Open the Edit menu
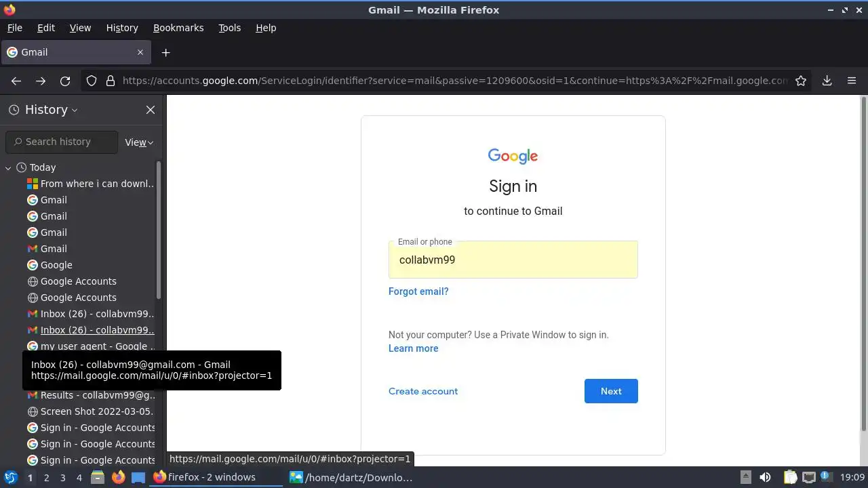Image resolution: width=868 pixels, height=488 pixels. [46, 28]
